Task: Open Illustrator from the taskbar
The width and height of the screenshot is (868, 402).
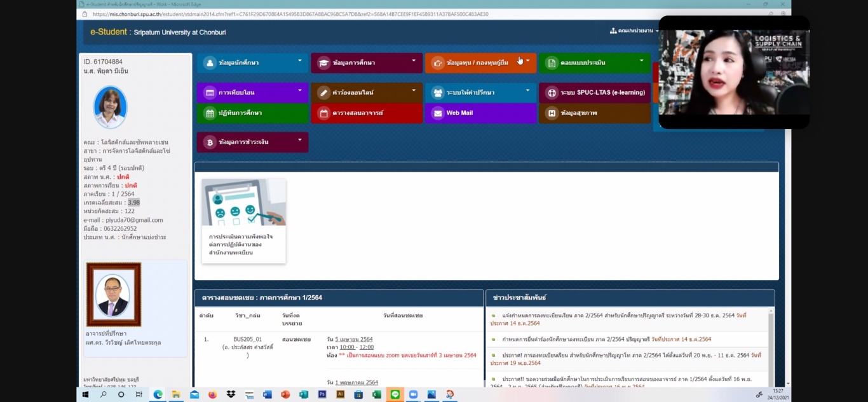Action: 341,394
